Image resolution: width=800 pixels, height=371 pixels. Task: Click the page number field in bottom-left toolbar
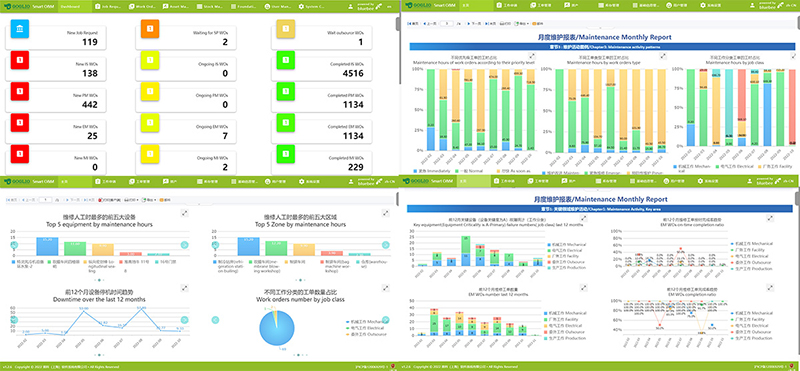click(x=45, y=200)
